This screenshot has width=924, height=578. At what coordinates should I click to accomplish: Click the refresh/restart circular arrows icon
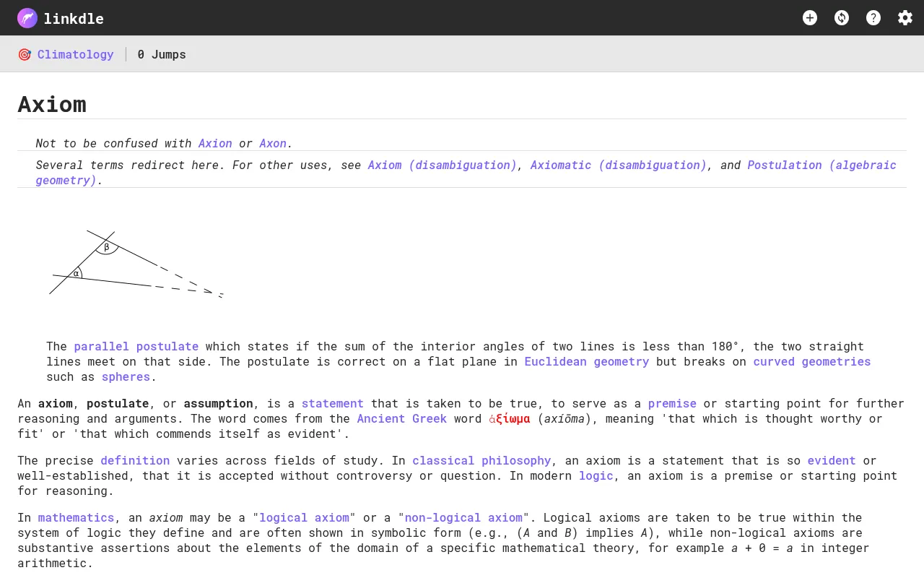tap(842, 18)
